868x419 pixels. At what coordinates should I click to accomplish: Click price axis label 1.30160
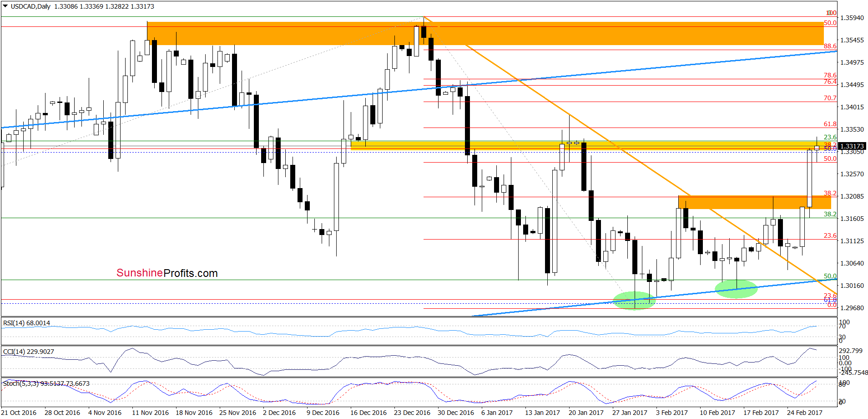tap(852, 286)
